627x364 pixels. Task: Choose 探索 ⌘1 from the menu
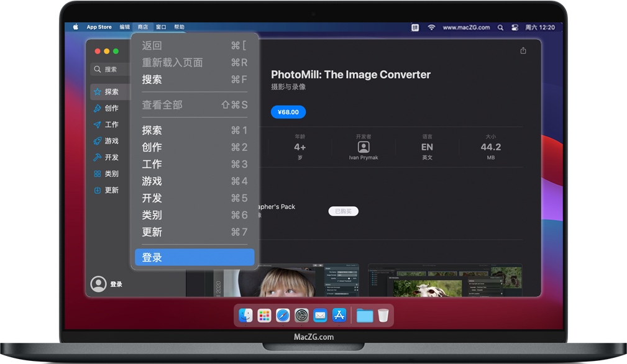tap(195, 130)
